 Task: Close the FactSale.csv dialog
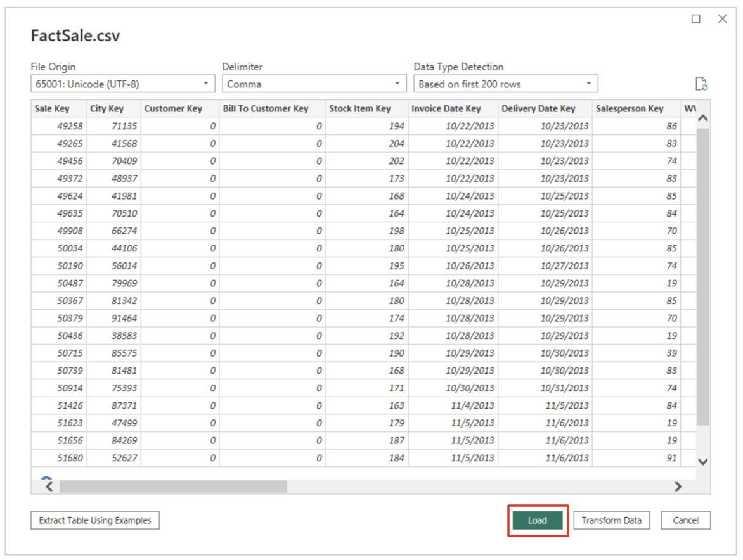722,18
